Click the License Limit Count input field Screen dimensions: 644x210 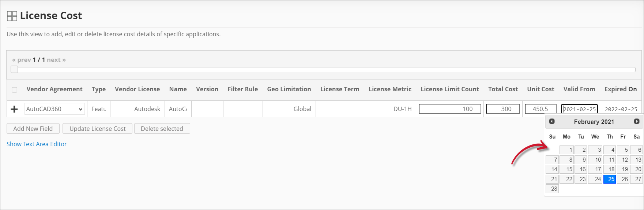(x=449, y=109)
